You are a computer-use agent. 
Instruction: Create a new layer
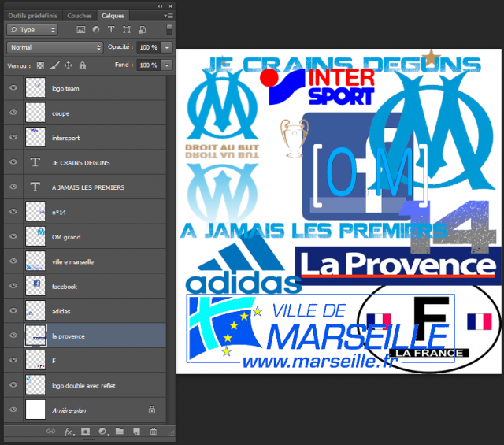click(136, 432)
